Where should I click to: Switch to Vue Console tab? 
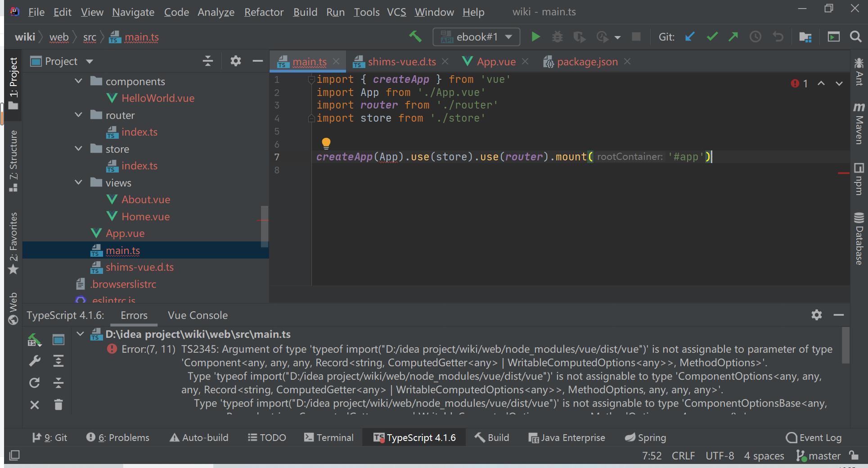pyautogui.click(x=198, y=315)
